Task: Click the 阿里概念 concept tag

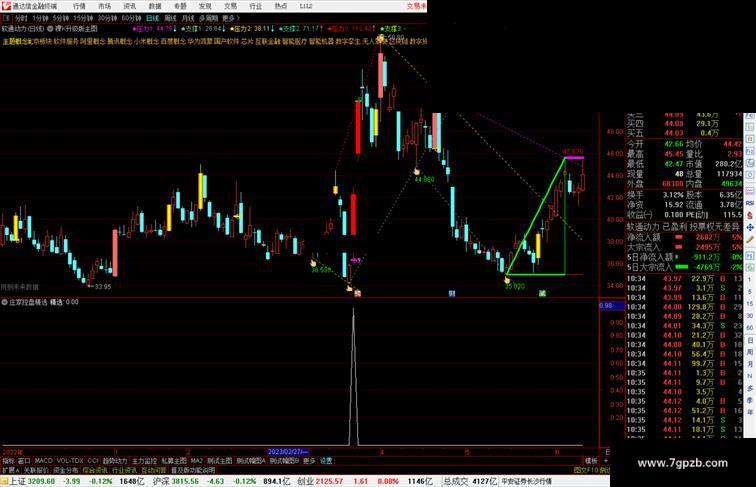Action: [x=93, y=41]
